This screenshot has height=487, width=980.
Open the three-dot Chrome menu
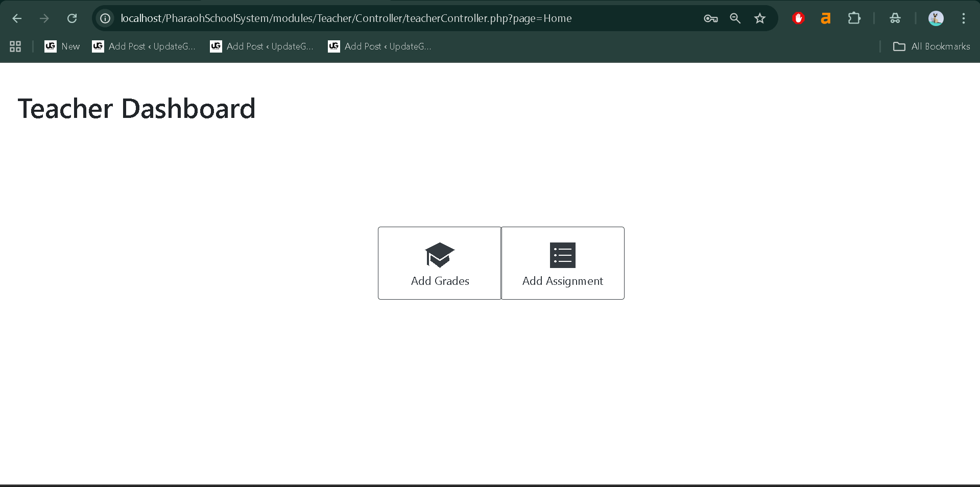963,18
